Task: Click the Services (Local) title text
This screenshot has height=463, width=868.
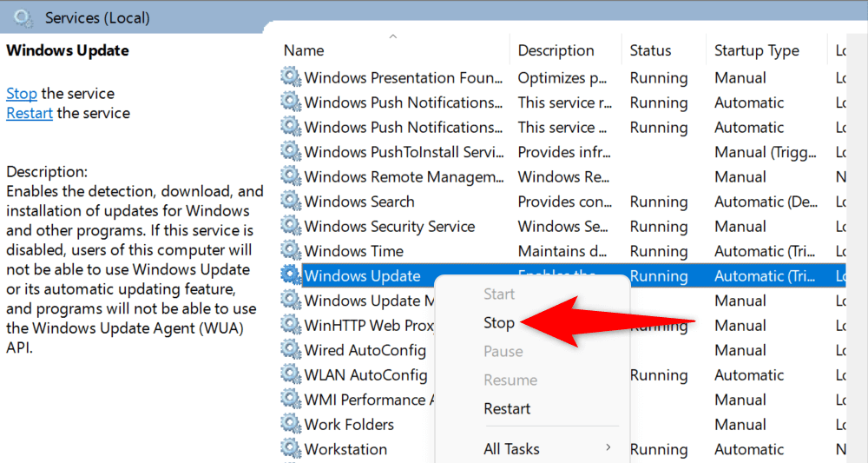Action: coord(97,18)
